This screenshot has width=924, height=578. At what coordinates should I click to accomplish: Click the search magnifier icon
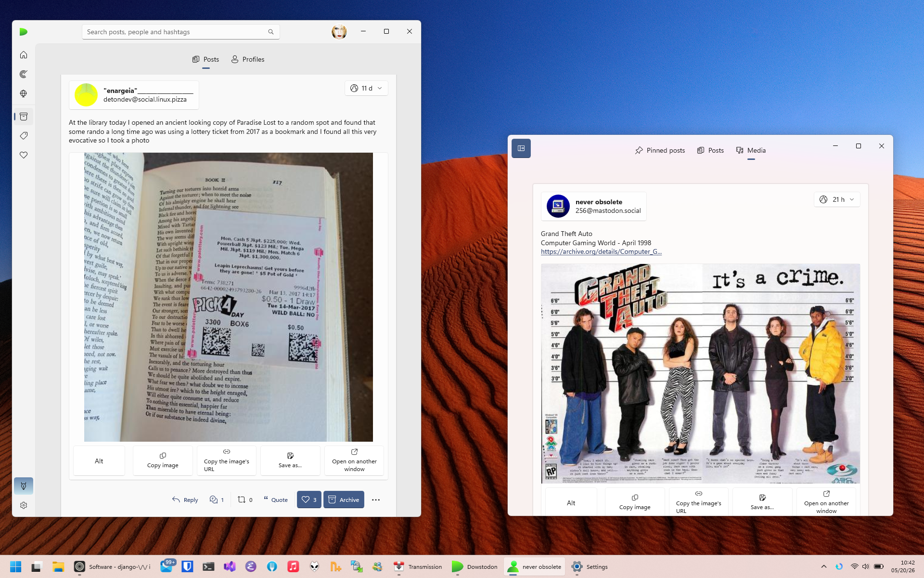pos(271,32)
